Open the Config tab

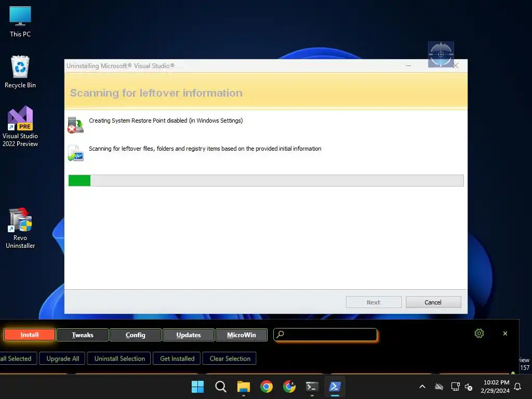136,335
